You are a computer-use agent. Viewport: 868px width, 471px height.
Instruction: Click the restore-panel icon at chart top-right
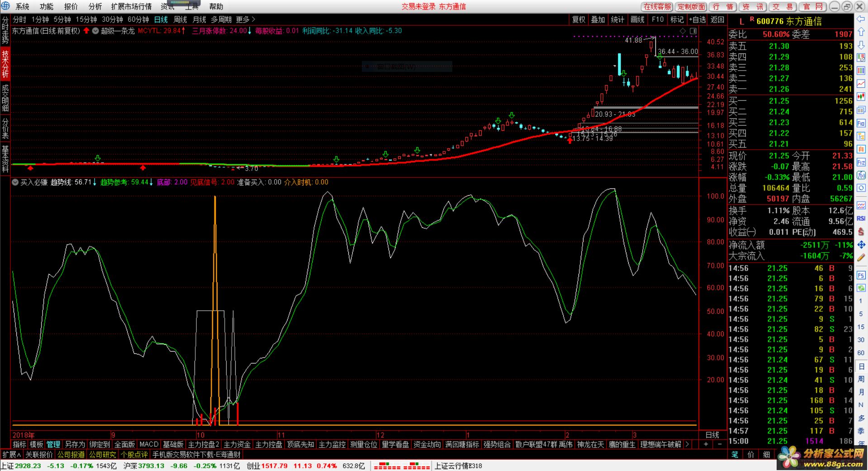coord(693,31)
